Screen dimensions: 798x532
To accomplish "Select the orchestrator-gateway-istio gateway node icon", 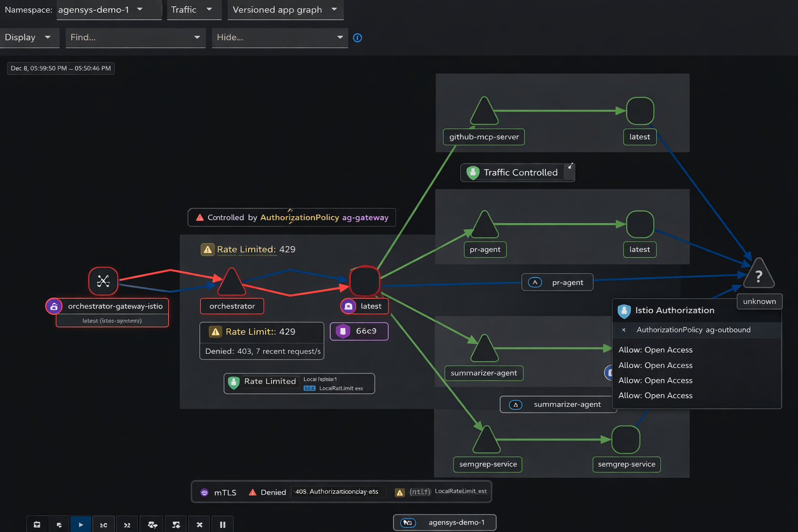I will [103, 281].
